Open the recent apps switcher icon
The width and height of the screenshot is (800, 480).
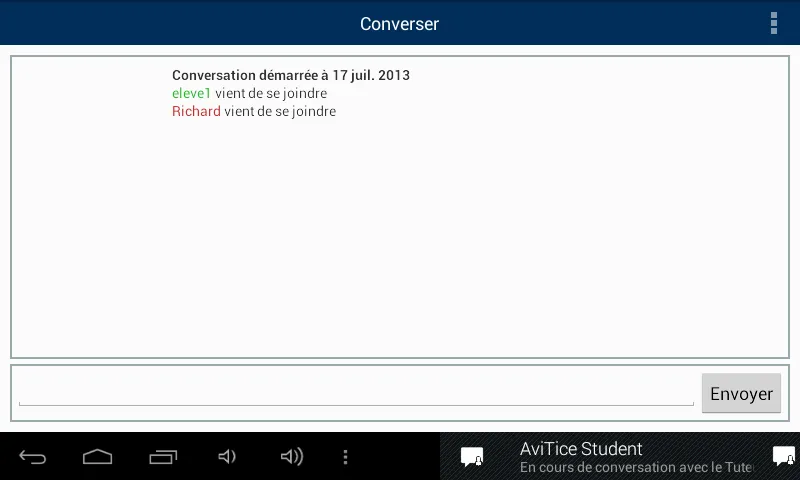tap(163, 457)
